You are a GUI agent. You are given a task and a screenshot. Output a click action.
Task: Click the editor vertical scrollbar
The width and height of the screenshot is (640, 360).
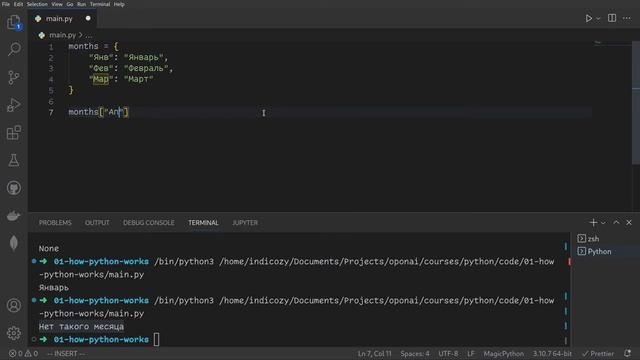pos(636,102)
